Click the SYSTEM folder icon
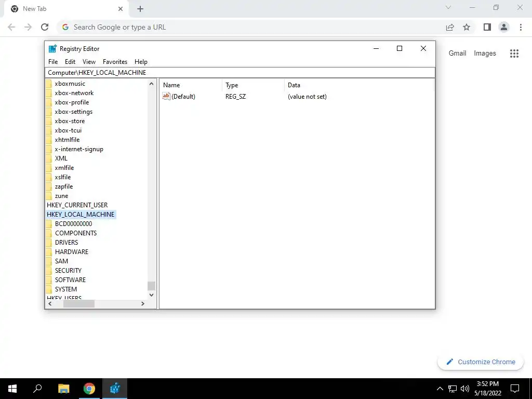Viewport: 532px width, 399px height. [49, 289]
